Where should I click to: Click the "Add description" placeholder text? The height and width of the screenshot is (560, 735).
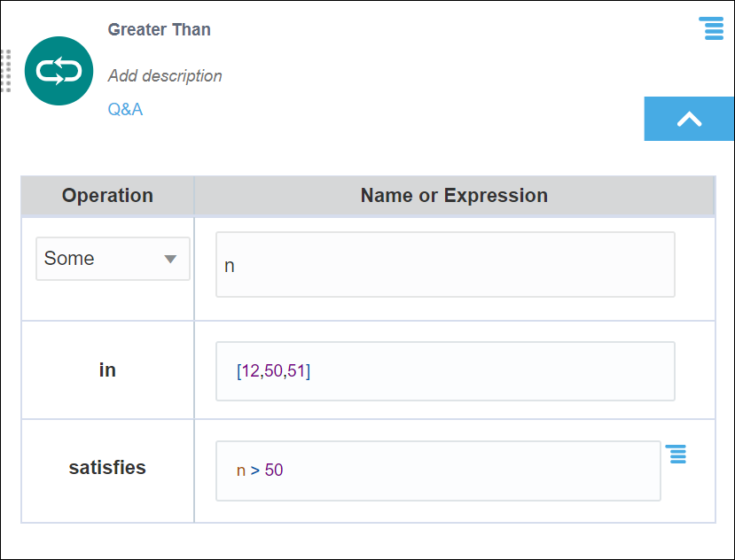coord(165,76)
